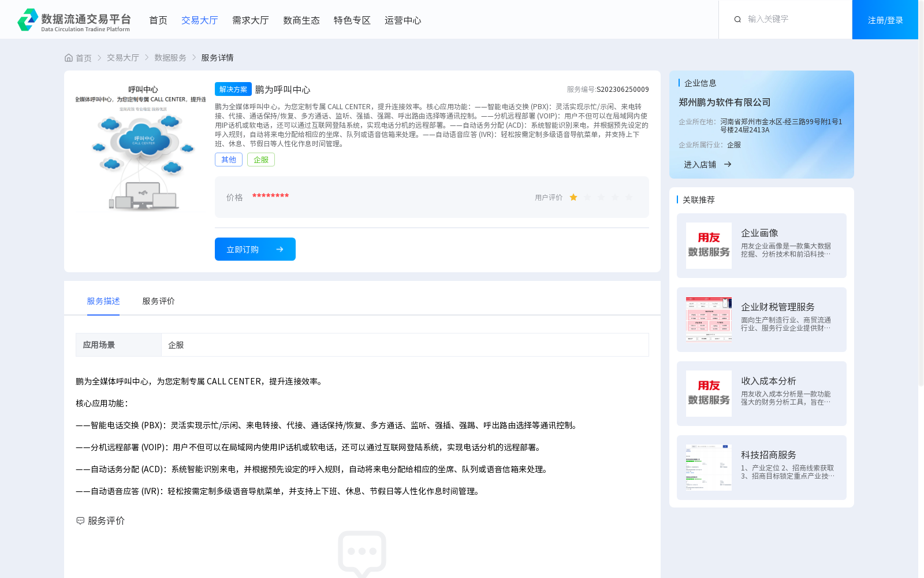Click the third rating star
Viewport: 924px width, 578px height.
[x=601, y=198]
